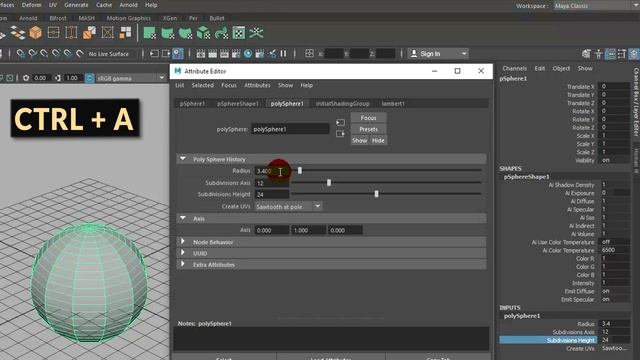Click the go to input connection icon beside the polySphere name
The image size is (640, 360).
[340, 122]
